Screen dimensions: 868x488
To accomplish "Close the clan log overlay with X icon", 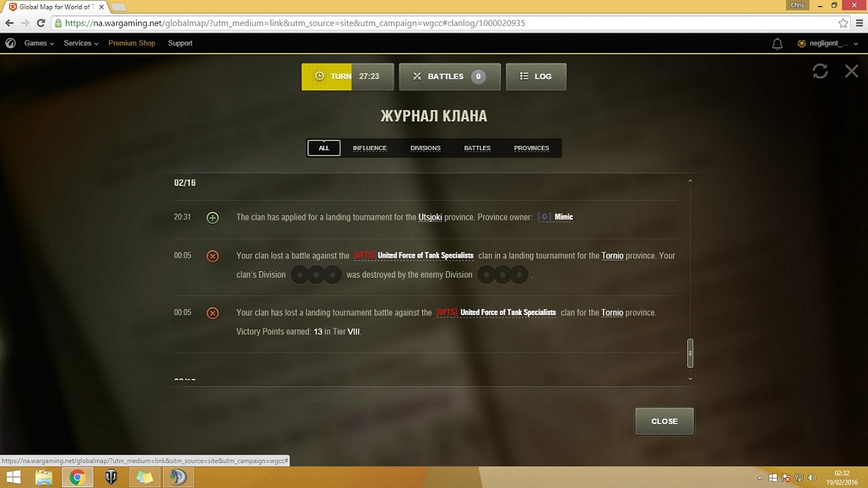I will click(851, 71).
